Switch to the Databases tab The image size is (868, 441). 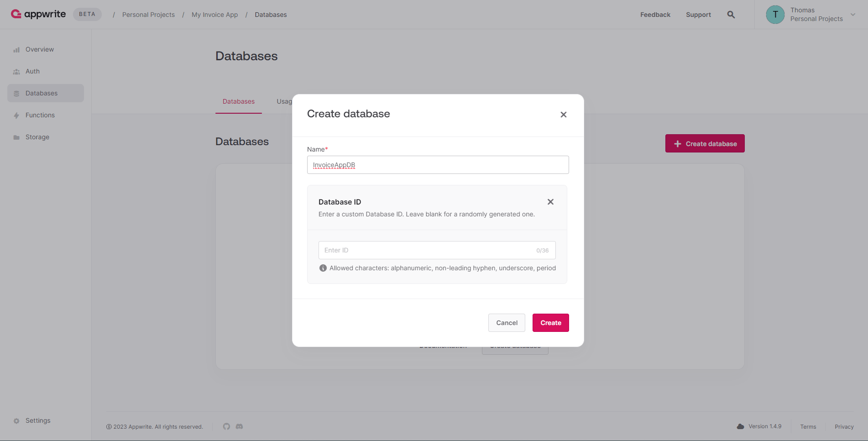click(239, 101)
